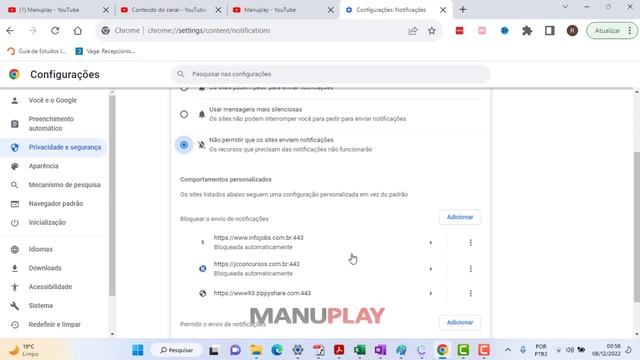Share this page using the share icon
The image size is (640, 360).
413,31
